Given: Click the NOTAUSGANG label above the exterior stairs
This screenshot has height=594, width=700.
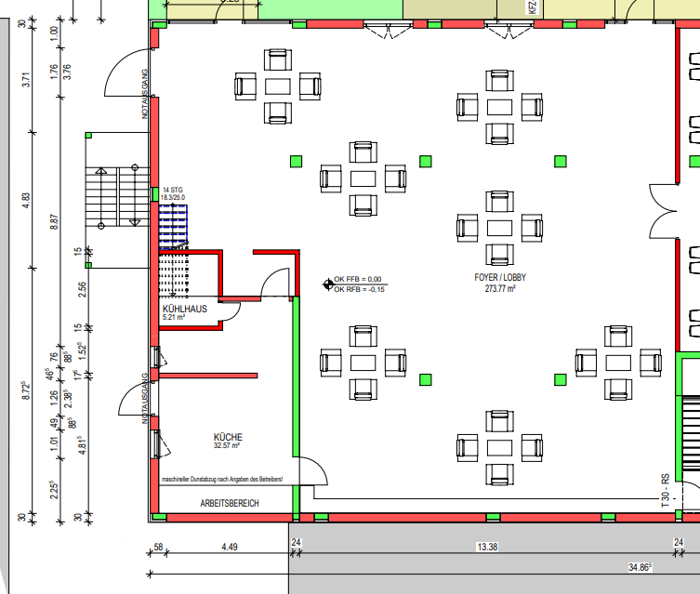Looking at the screenshot, I should (x=145, y=94).
